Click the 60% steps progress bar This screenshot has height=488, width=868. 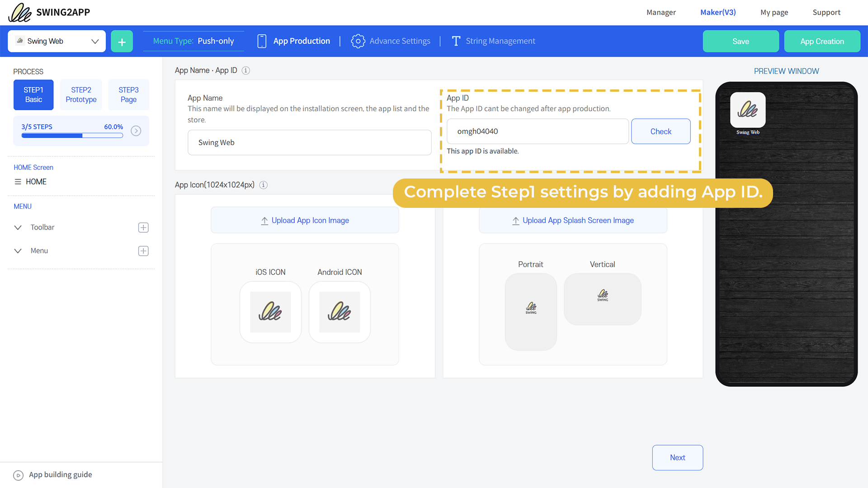point(71,136)
